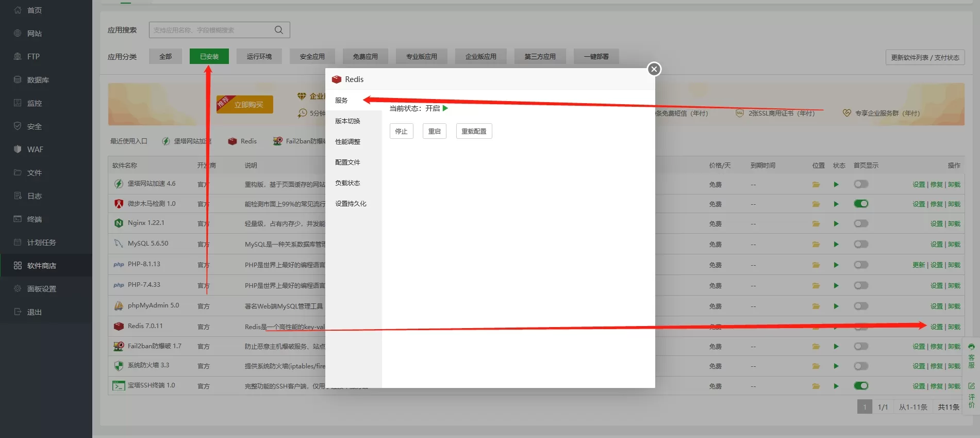Screen dimensions: 980x438
Task: Open folder location for Nginx 1.22.1
Action: click(816, 224)
